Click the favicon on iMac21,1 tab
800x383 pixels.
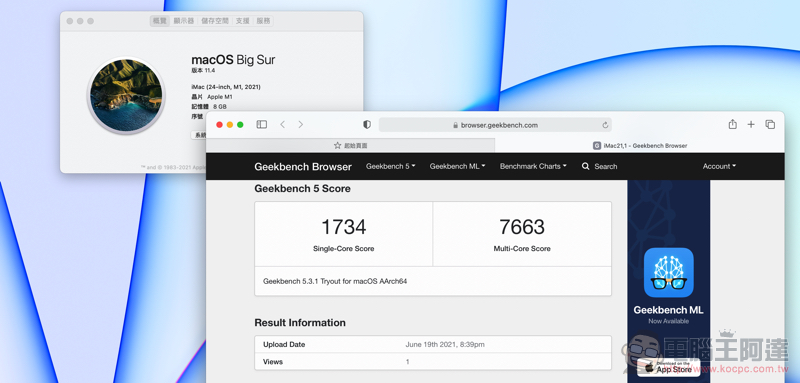(597, 145)
